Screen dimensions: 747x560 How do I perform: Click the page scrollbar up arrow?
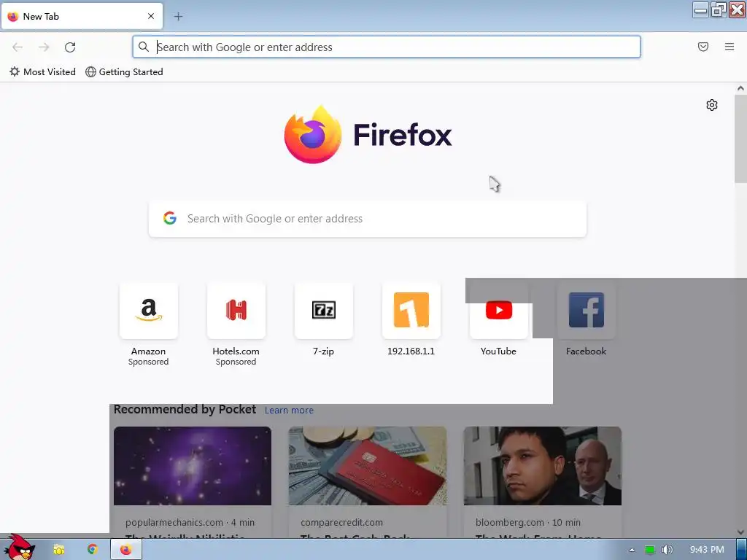coord(740,88)
